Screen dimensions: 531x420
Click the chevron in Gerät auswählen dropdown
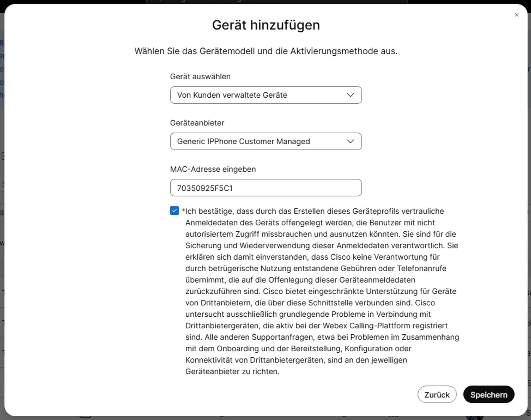tap(350, 95)
